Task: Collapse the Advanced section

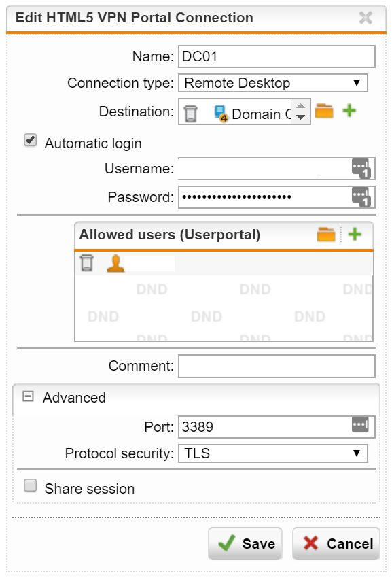Action: click(28, 396)
